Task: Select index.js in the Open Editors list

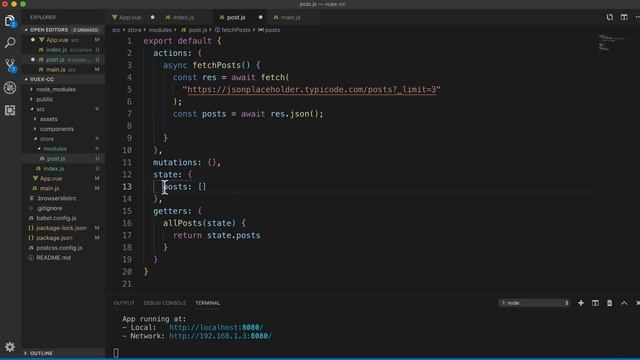Action: tap(56, 50)
